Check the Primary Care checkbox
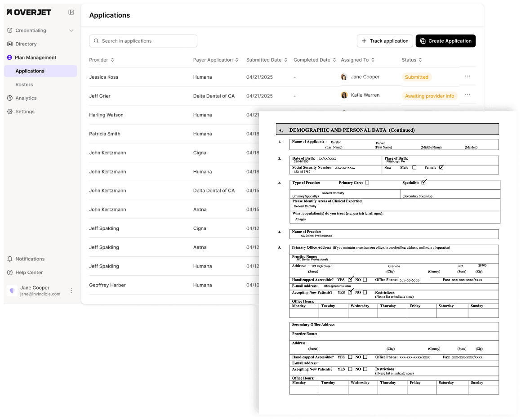Screen dimensions: 521x420 coord(367,183)
